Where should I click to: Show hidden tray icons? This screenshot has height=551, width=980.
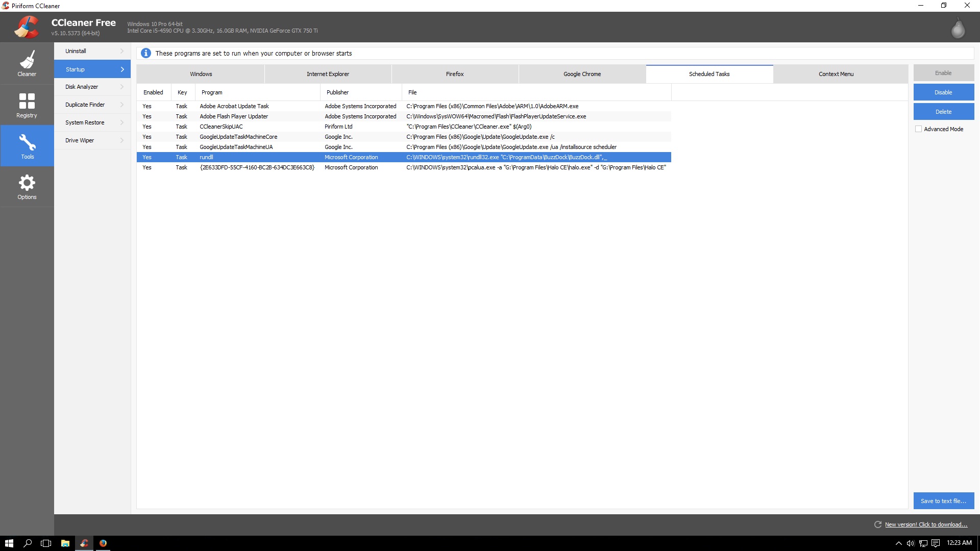pyautogui.click(x=899, y=543)
